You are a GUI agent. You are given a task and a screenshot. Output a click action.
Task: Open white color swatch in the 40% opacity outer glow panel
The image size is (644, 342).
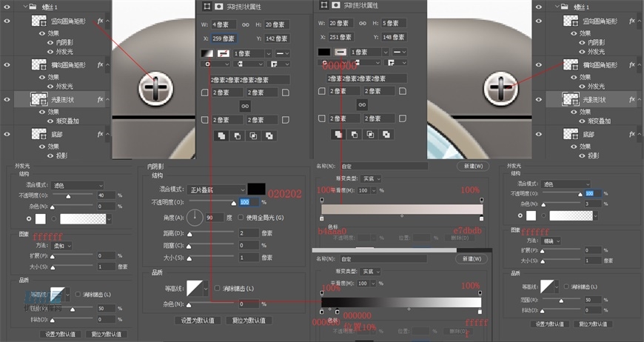pos(41,219)
